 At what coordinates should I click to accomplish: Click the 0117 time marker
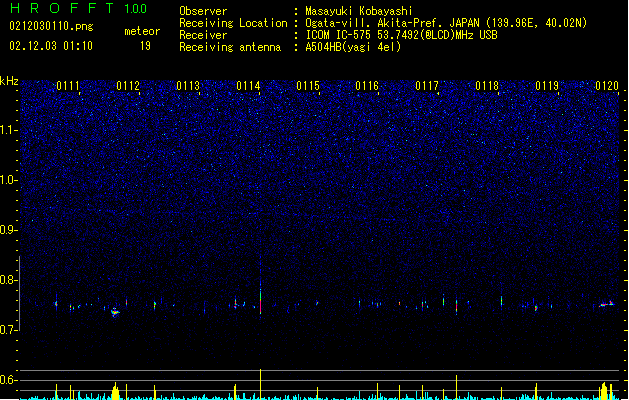(x=427, y=86)
